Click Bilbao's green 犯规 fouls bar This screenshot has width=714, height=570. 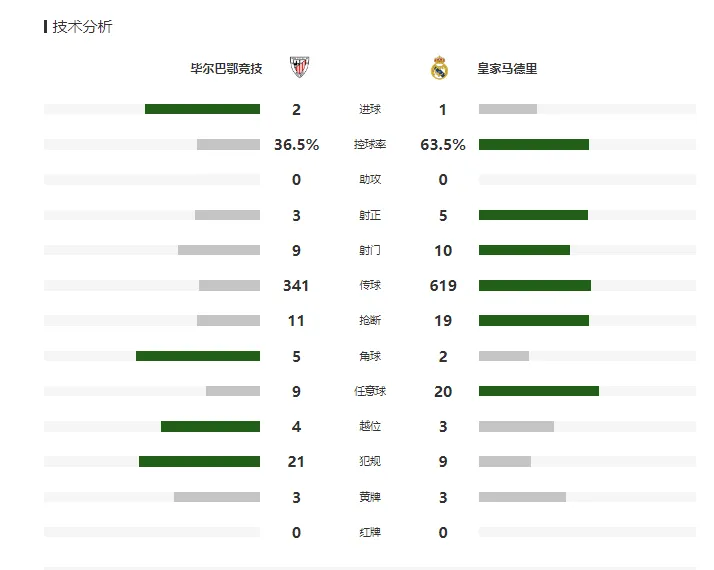(x=199, y=461)
